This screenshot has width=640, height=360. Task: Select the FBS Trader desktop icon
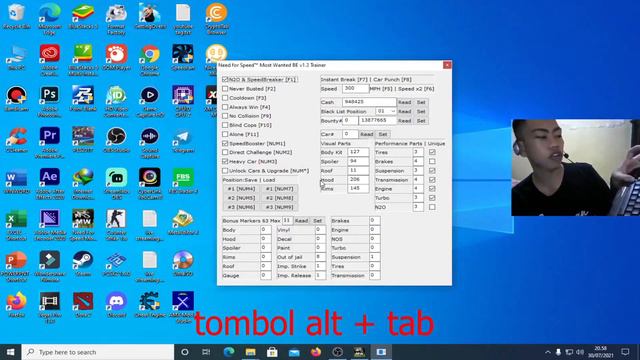(183, 181)
